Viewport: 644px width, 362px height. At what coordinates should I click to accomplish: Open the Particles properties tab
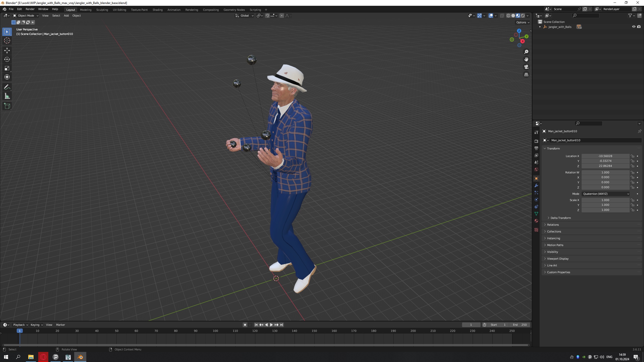click(x=536, y=193)
